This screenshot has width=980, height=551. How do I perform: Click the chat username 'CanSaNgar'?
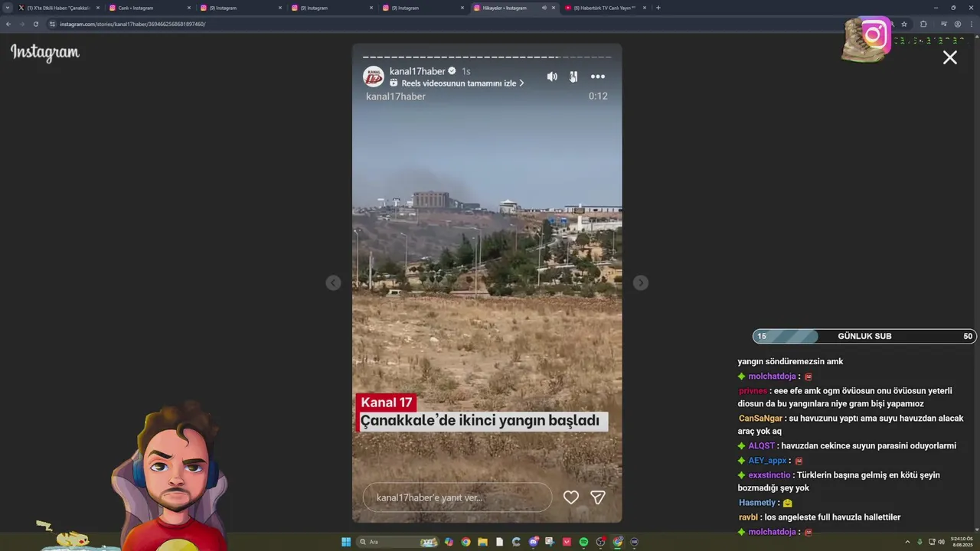click(760, 419)
